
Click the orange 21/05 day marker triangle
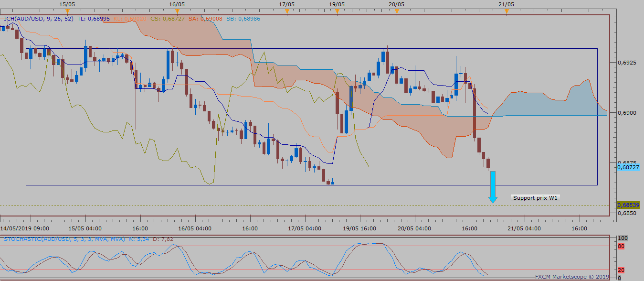coord(507,11)
